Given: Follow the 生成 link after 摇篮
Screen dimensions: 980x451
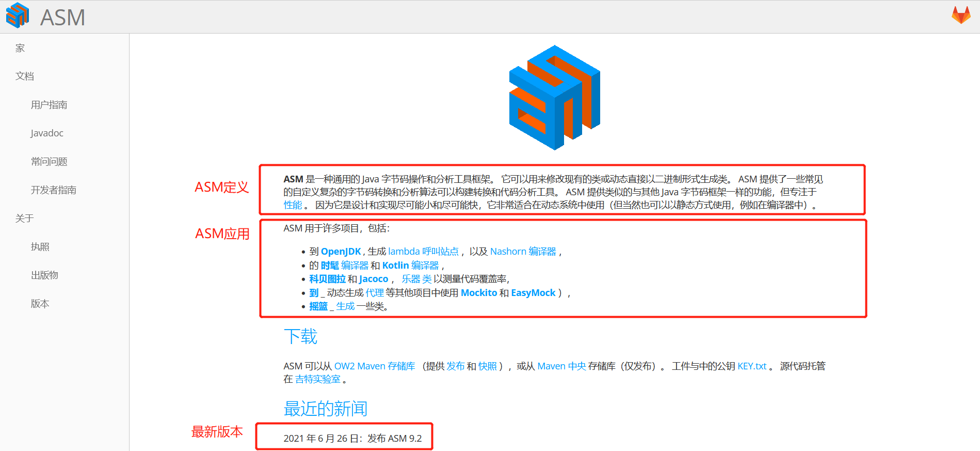Looking at the screenshot, I should tap(345, 306).
